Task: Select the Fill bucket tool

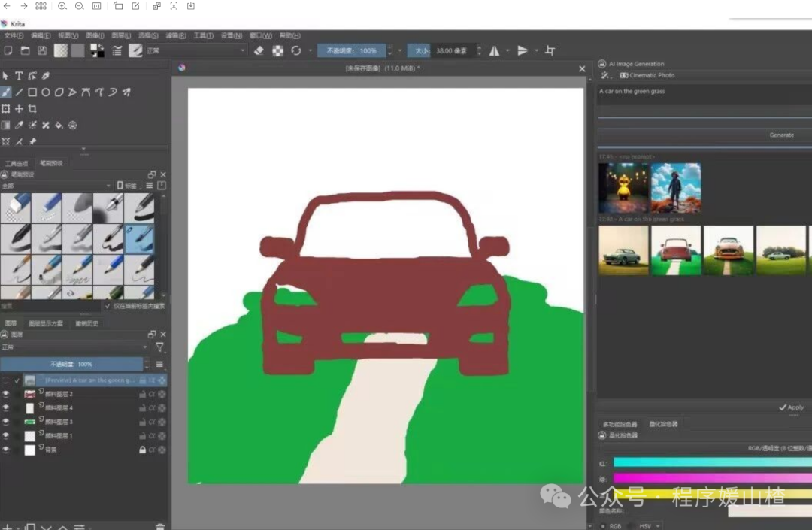Action: (x=59, y=126)
